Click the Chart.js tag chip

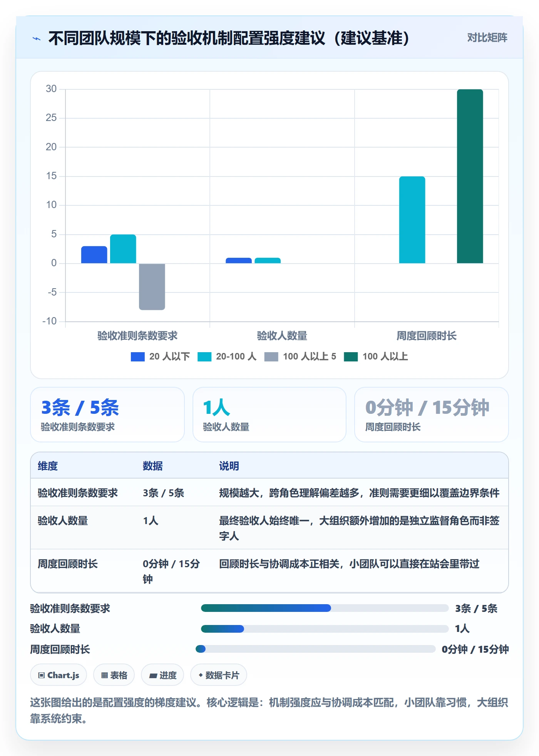pyautogui.click(x=59, y=675)
